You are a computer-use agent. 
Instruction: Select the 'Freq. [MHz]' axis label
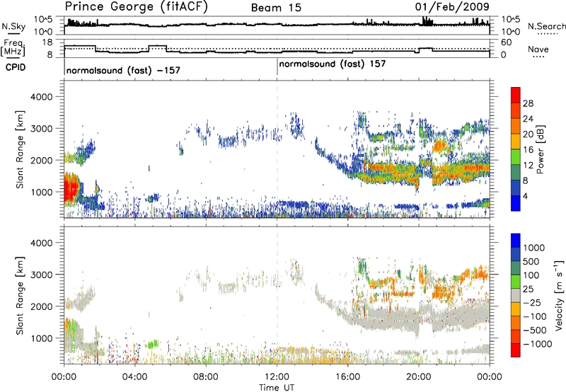tap(13, 48)
